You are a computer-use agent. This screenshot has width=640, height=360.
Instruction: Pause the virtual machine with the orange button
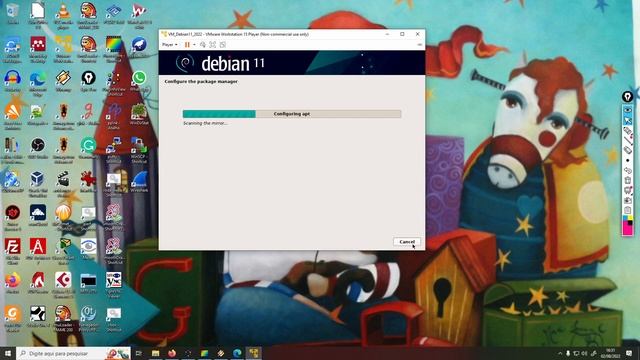click(x=187, y=45)
